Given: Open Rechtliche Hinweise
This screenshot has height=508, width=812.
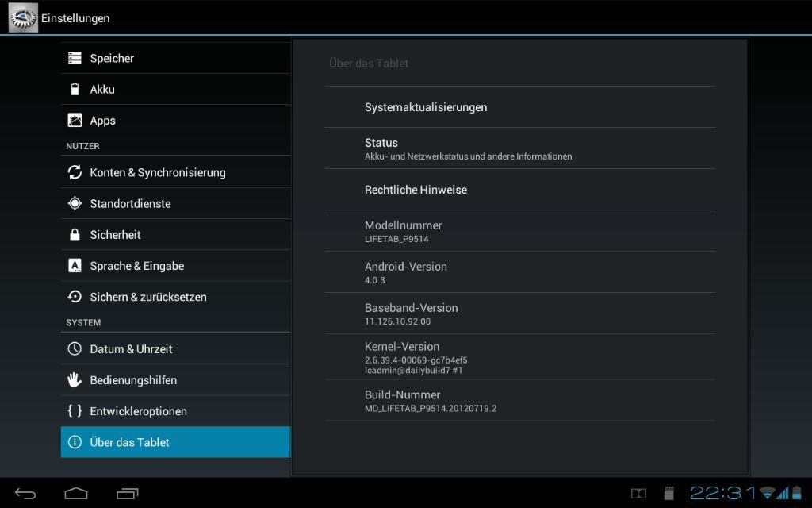Looking at the screenshot, I should [520, 190].
